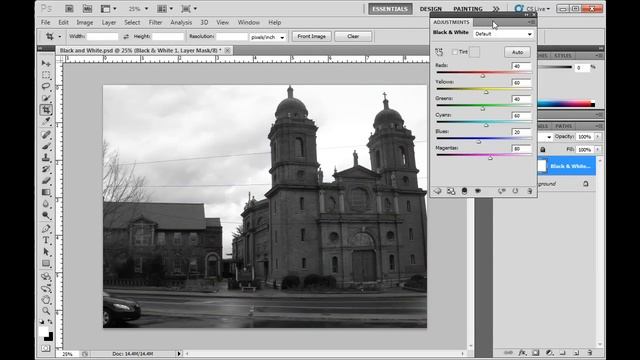Open the Image menu

click(84, 22)
